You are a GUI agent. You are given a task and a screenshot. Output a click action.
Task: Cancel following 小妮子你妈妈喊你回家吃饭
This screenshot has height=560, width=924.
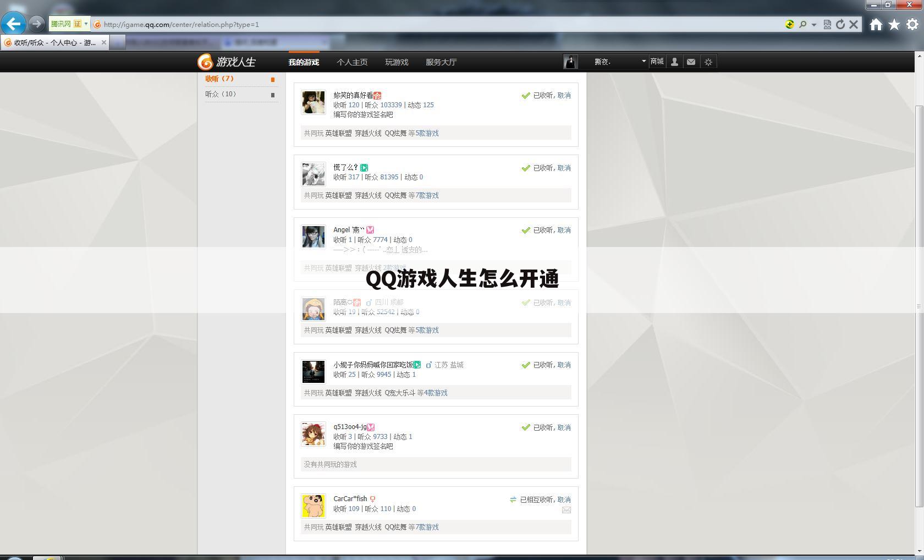[x=564, y=365]
